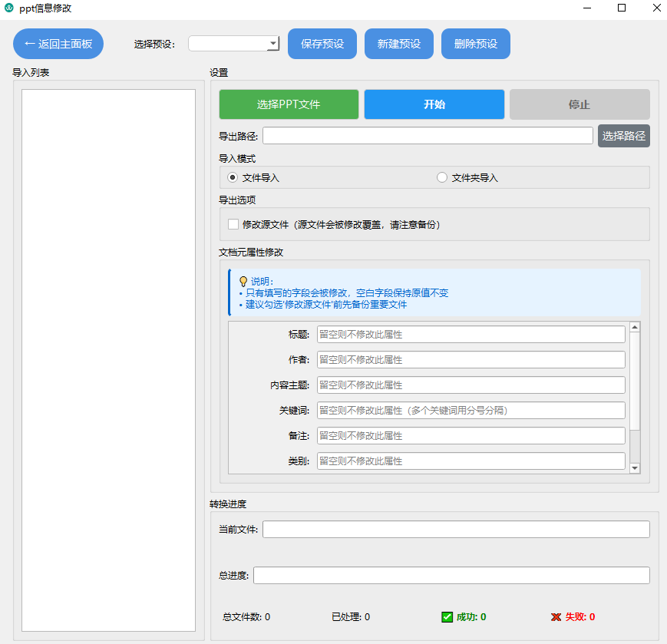The width and height of the screenshot is (667, 644).
Task: Click the 标题 input field
Action: (x=471, y=334)
